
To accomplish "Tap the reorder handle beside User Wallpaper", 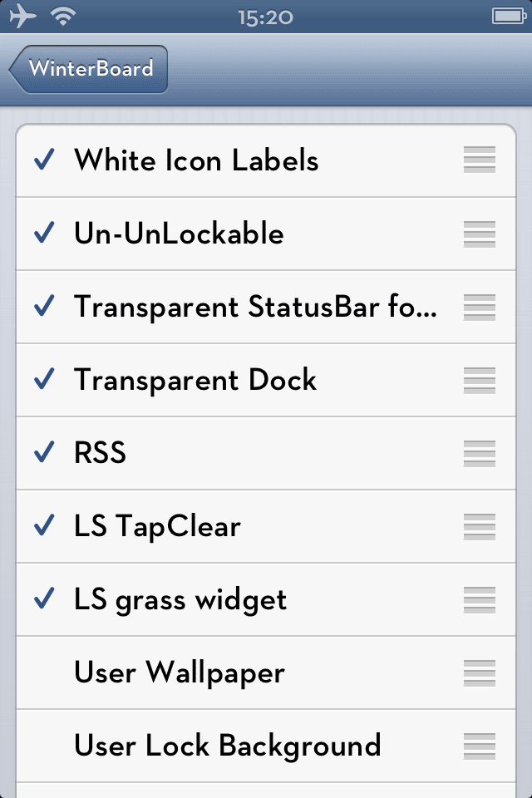I will point(479,672).
